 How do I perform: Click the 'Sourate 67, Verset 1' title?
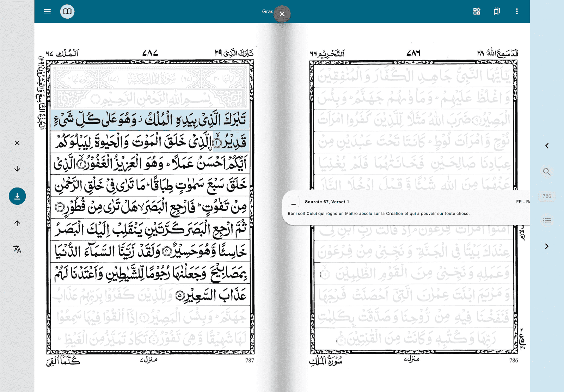pyautogui.click(x=327, y=202)
